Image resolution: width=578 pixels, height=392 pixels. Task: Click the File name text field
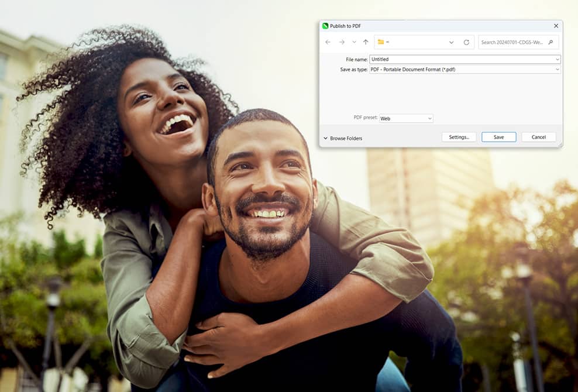(462, 59)
